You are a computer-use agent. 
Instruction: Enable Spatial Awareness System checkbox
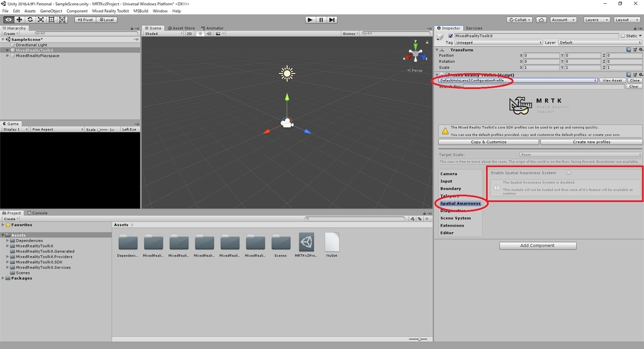point(569,173)
